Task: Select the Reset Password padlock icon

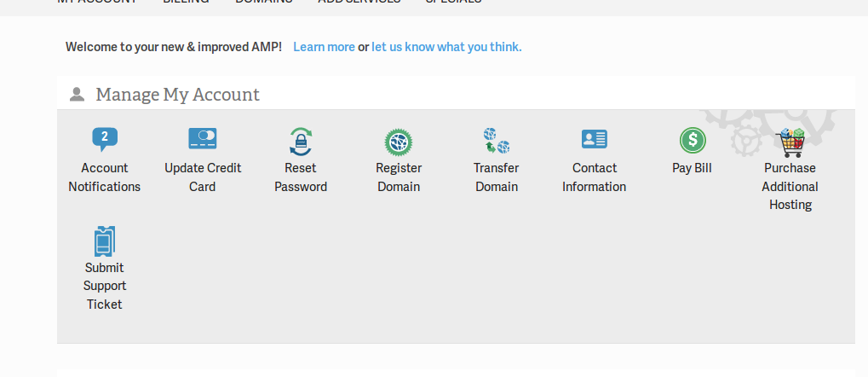Action: (301, 141)
